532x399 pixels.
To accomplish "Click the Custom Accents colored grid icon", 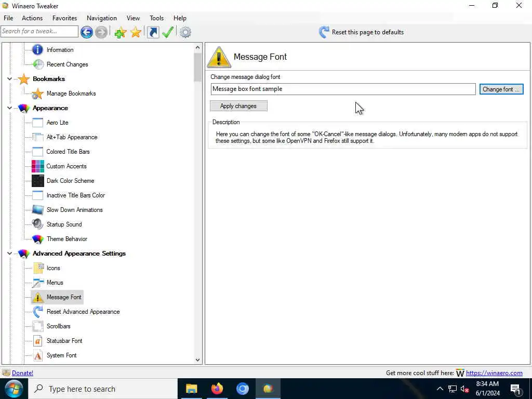I will click(x=37, y=166).
